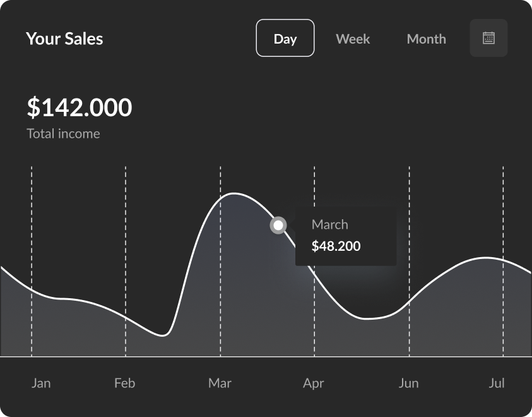This screenshot has width=532, height=417.
Task: Select the white data point marker on the chart
Action: (278, 226)
